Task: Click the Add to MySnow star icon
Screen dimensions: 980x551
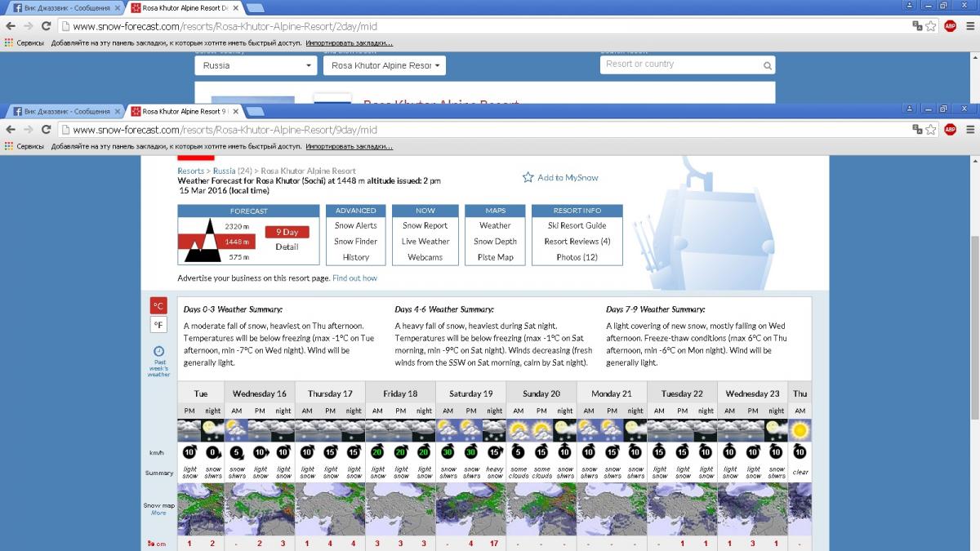Action: [528, 177]
